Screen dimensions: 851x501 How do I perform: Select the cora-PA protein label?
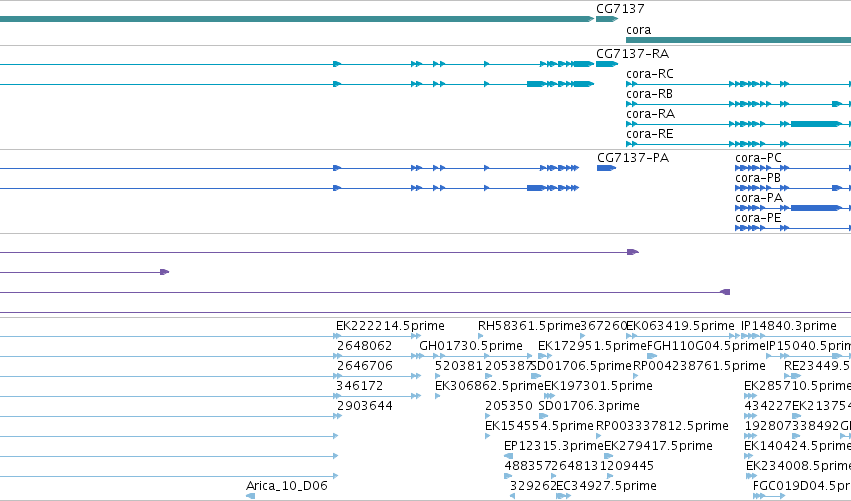(759, 198)
